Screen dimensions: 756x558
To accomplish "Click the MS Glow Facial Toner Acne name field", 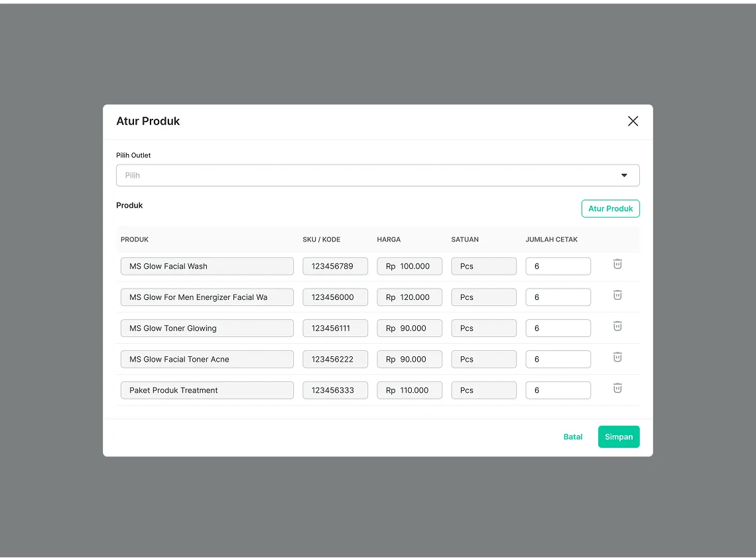I will (x=207, y=359).
